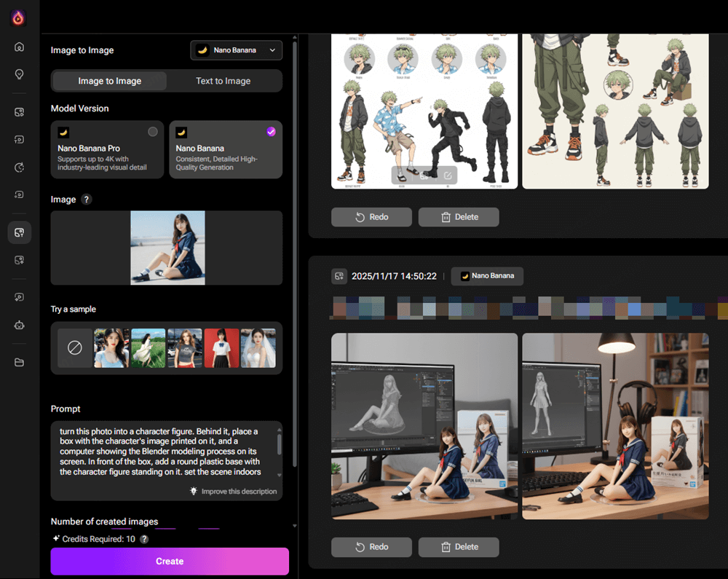This screenshot has width=728, height=579.
Task: Open the Nano Banana model dropdown
Action: coord(237,50)
